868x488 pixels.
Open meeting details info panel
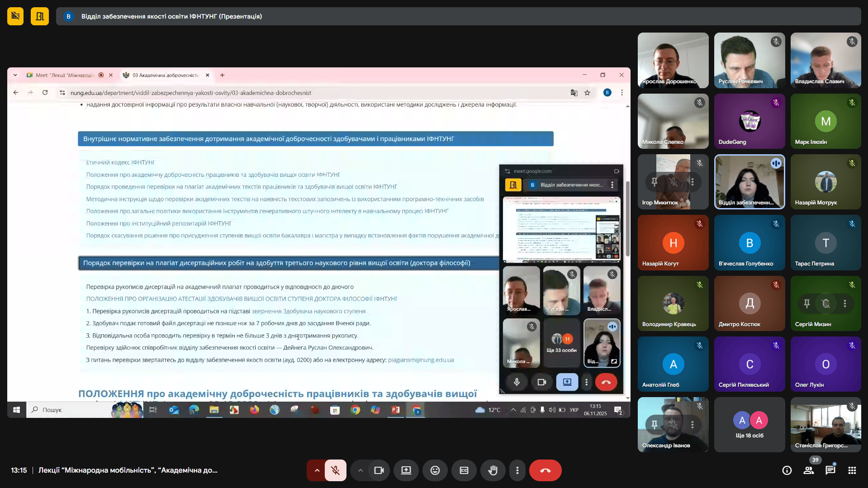click(787, 470)
